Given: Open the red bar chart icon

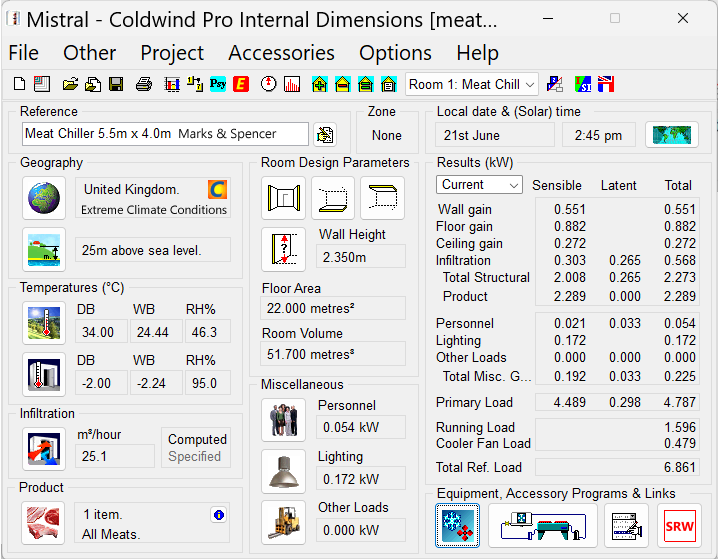Looking at the screenshot, I should click(x=292, y=84).
